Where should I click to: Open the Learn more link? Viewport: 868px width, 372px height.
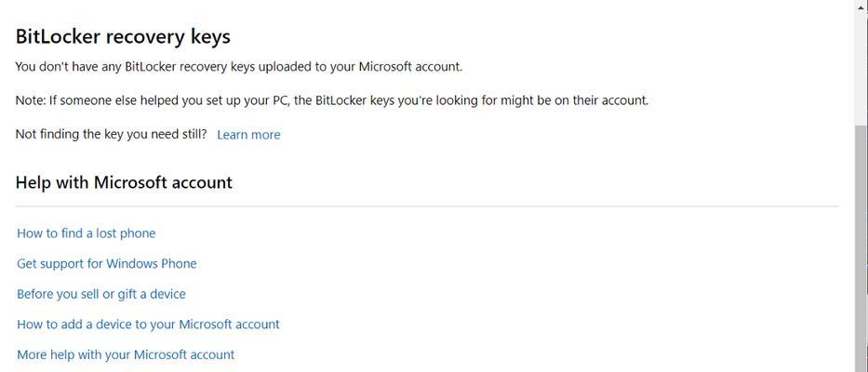[248, 135]
